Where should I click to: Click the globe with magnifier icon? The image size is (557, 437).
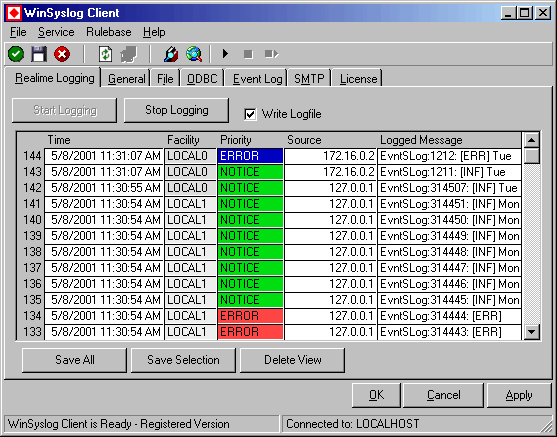pos(194,54)
